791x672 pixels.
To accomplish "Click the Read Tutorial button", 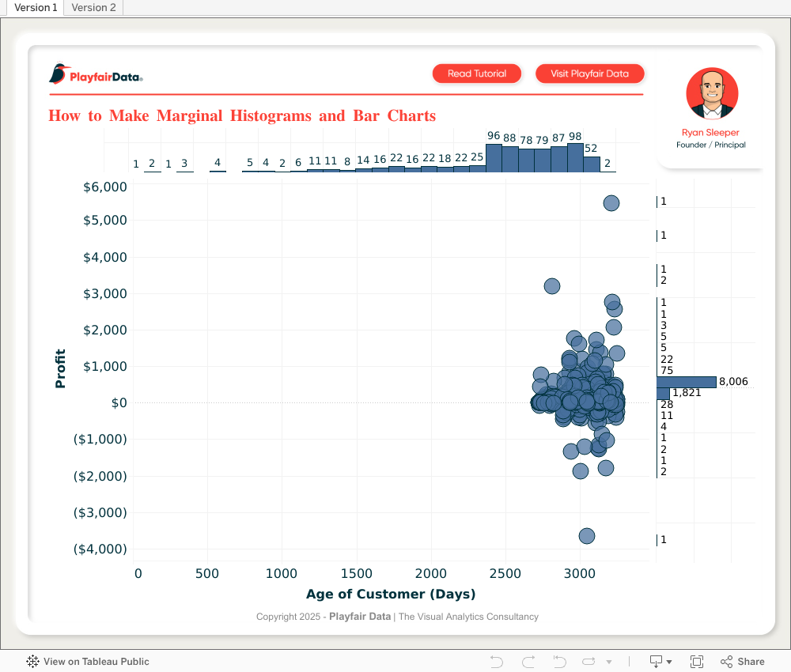I will point(477,74).
